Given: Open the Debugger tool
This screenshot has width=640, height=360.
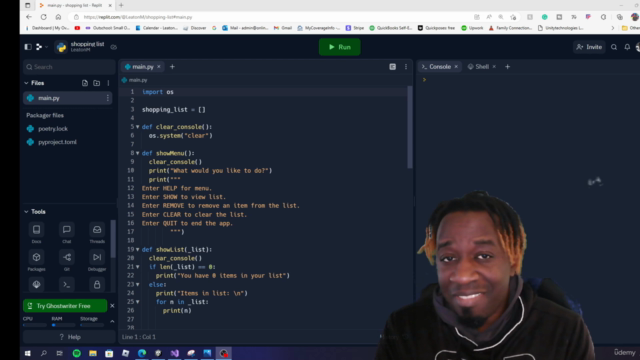Looking at the screenshot, I should (97, 260).
